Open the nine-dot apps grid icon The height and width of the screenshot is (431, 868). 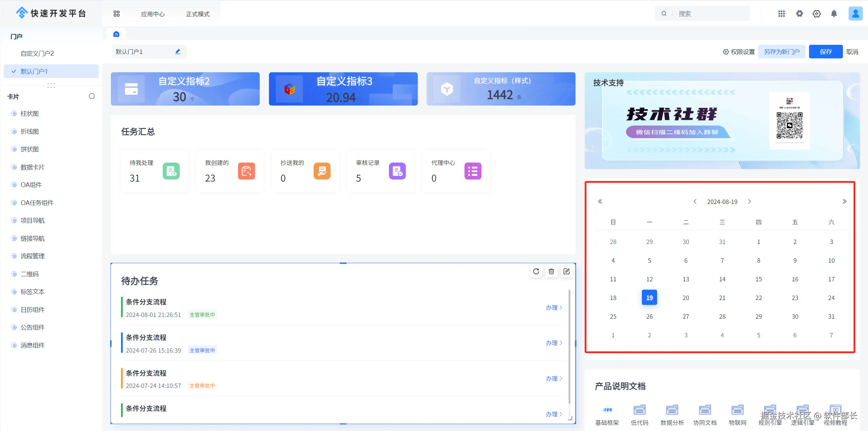(x=782, y=14)
